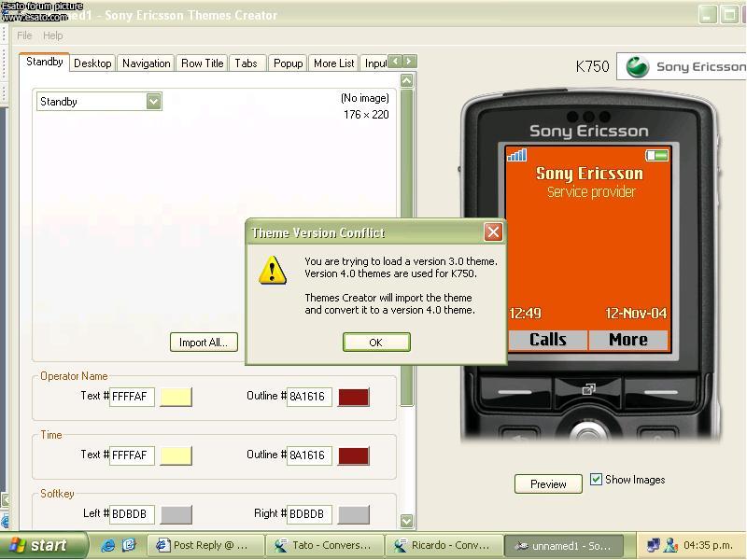Pick Operator Name outline dark red swatch

click(354, 397)
